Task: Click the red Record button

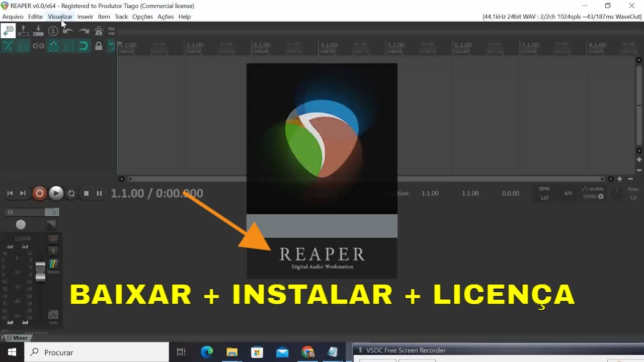Action: (x=39, y=193)
